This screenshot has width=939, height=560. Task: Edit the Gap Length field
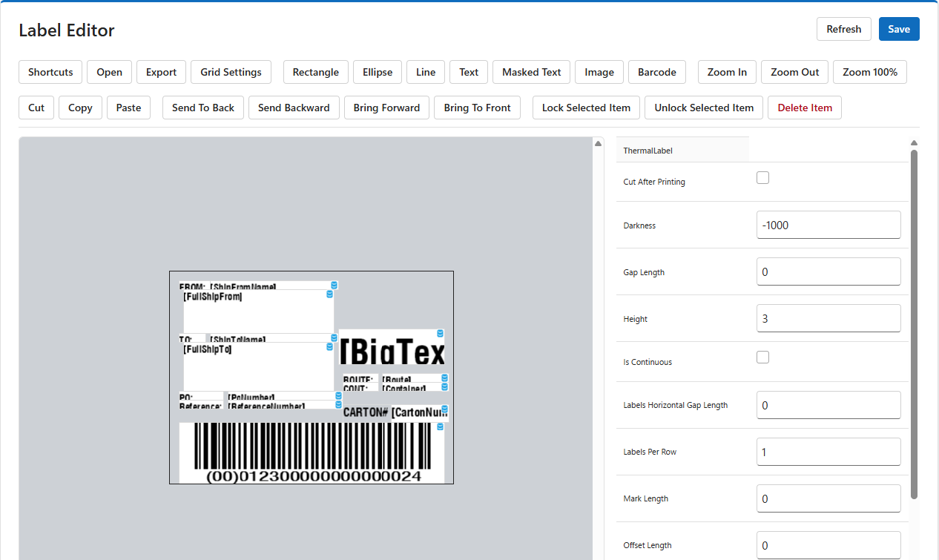click(x=828, y=271)
